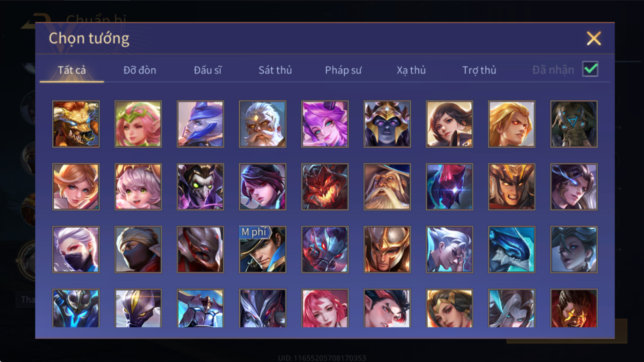The height and width of the screenshot is (362, 644).
Task: Pick the white-bearded old warrior hero
Action: tap(262, 124)
